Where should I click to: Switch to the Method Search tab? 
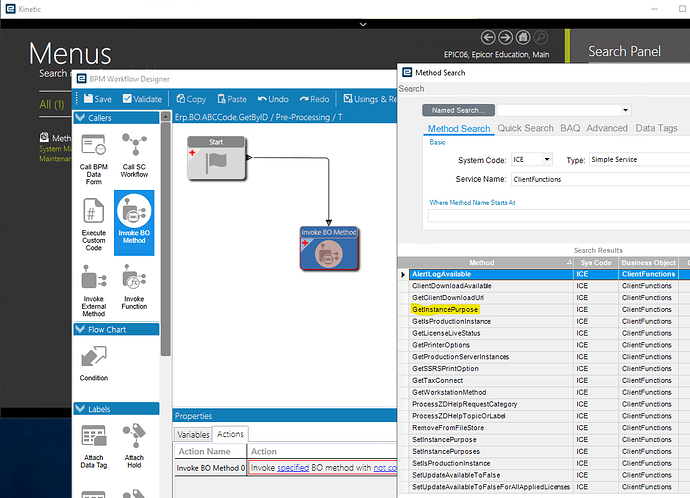click(459, 128)
